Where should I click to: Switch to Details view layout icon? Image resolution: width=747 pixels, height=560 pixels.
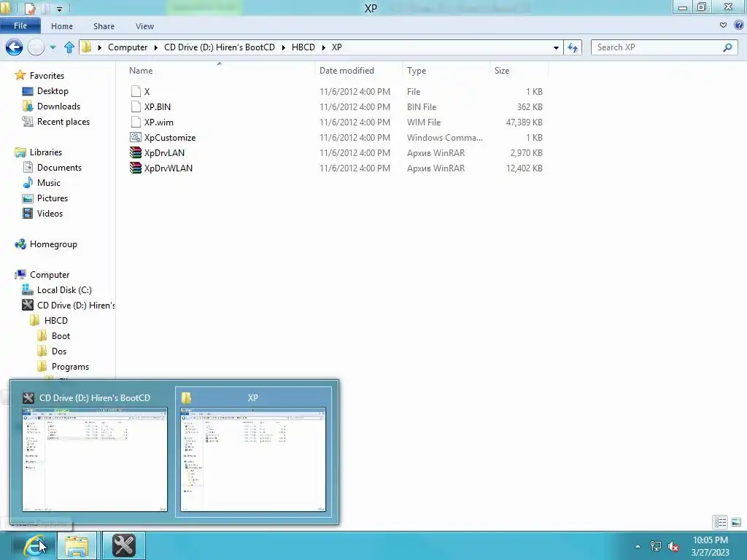coord(720,522)
